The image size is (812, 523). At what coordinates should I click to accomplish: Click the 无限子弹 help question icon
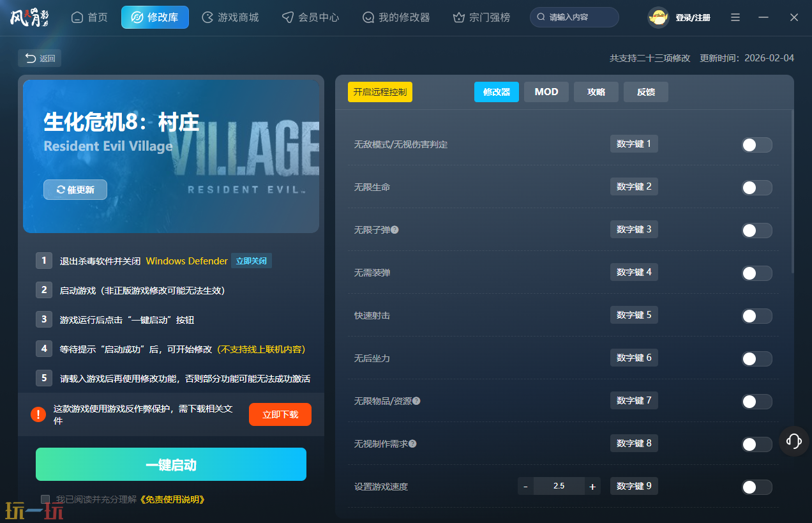click(395, 230)
